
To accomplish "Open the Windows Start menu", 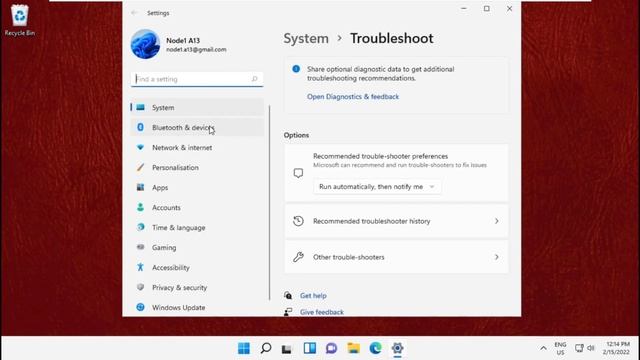I will click(x=244, y=348).
